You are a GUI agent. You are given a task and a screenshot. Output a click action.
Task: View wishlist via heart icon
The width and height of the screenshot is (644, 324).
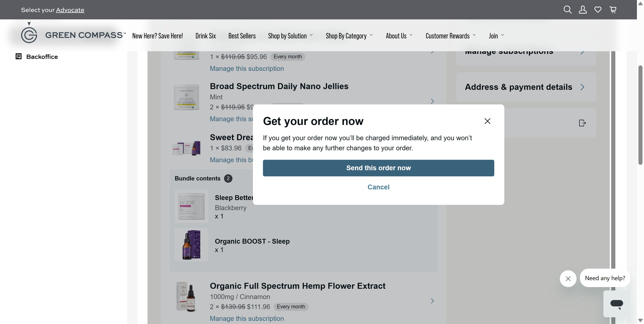pos(598,10)
